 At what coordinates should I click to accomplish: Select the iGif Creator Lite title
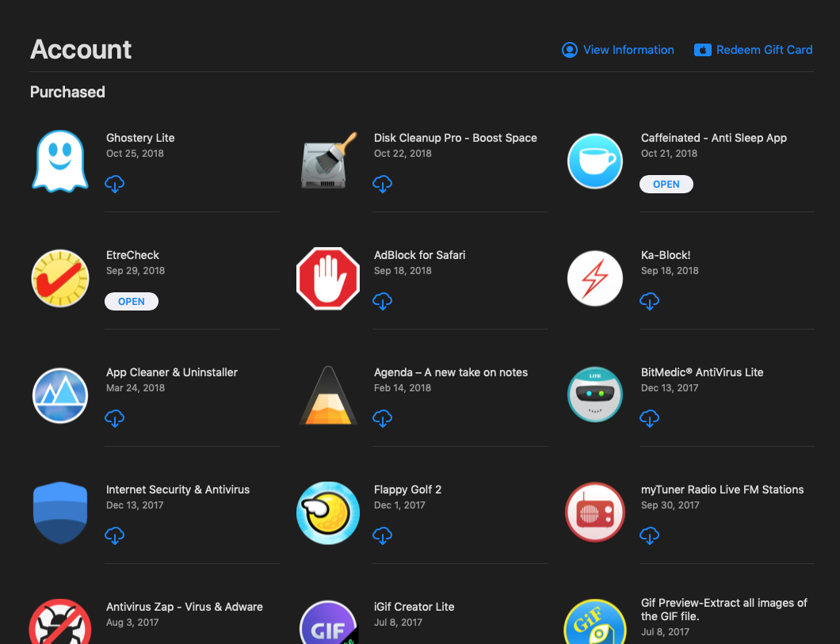pyautogui.click(x=414, y=607)
